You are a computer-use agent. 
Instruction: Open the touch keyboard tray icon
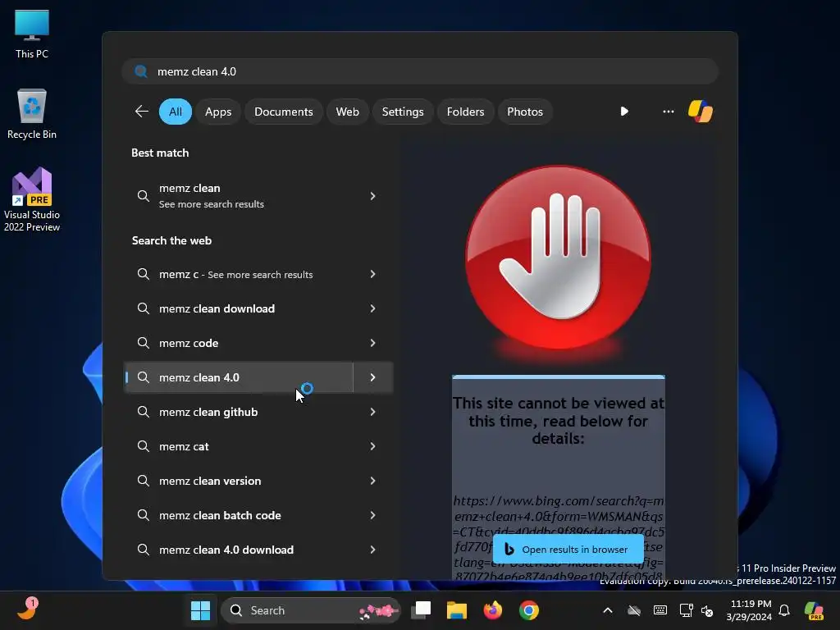[x=660, y=610]
